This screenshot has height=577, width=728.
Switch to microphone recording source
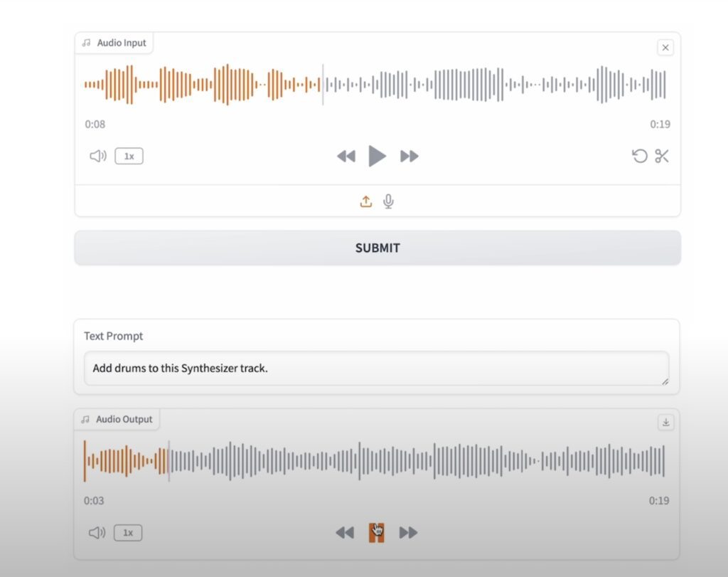pyautogui.click(x=388, y=201)
